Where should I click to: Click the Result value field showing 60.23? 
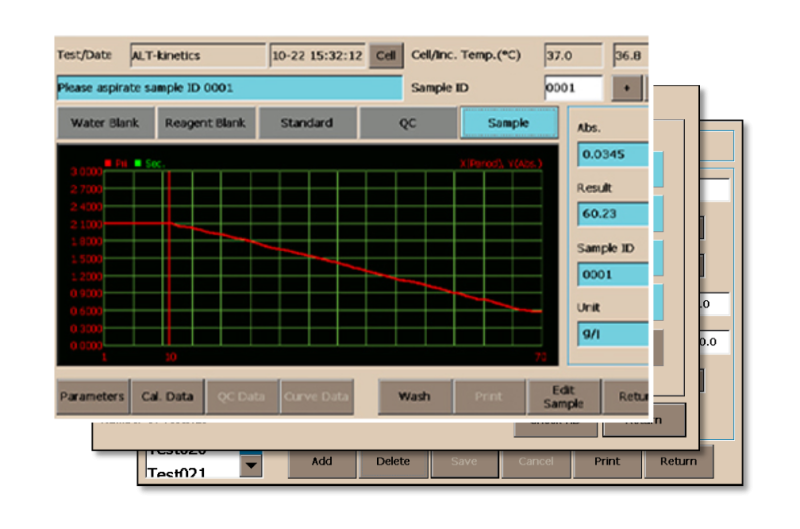coord(612,214)
